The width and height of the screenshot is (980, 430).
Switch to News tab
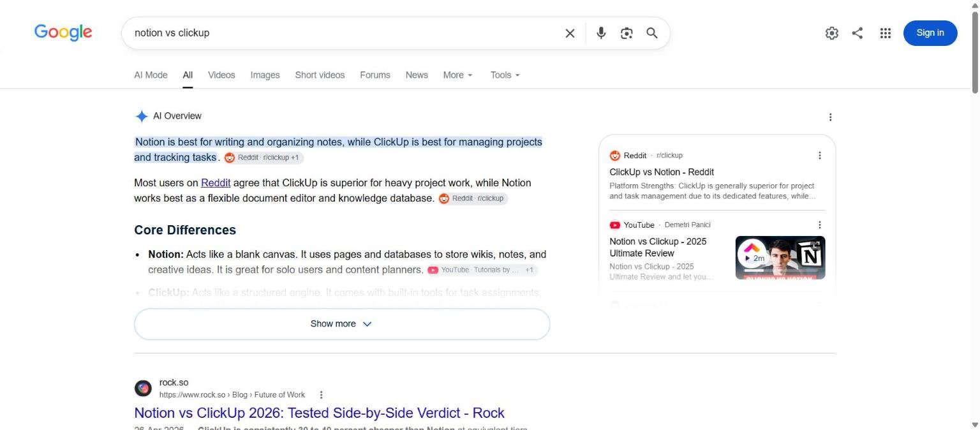click(417, 75)
